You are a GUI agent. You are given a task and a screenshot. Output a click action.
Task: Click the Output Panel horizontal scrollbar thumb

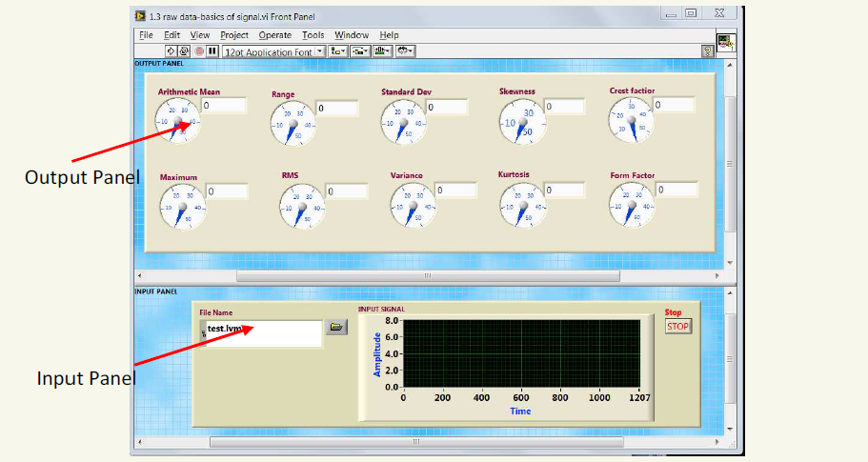tap(428, 275)
